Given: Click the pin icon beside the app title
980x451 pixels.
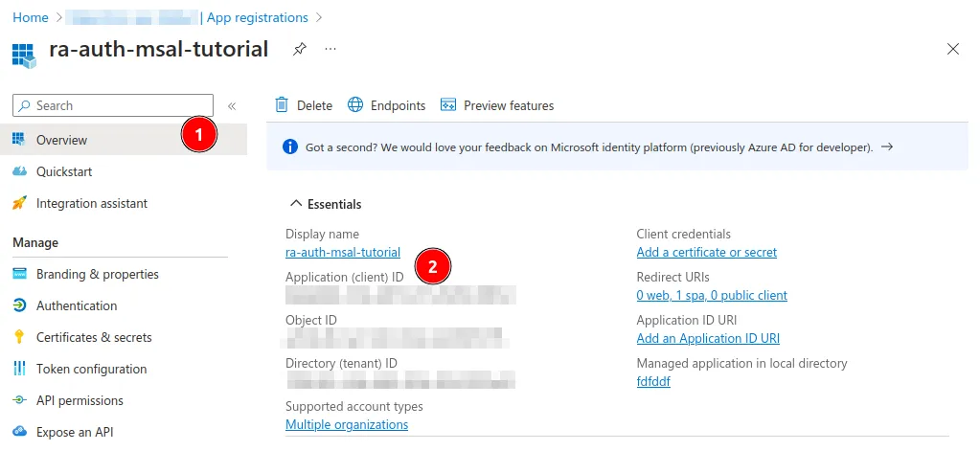Looking at the screenshot, I should point(299,49).
